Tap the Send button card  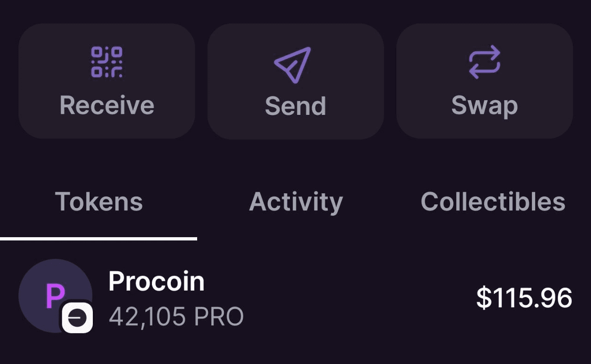click(x=295, y=81)
